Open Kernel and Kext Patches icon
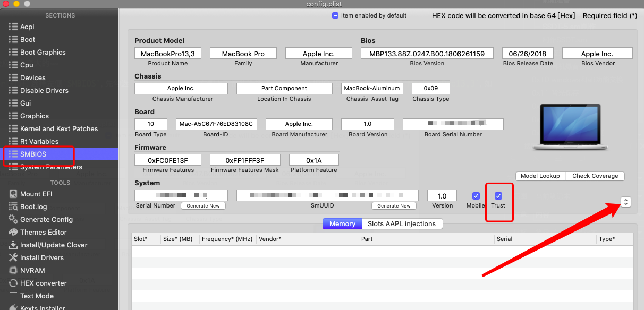This screenshot has height=310, width=644. (13, 128)
